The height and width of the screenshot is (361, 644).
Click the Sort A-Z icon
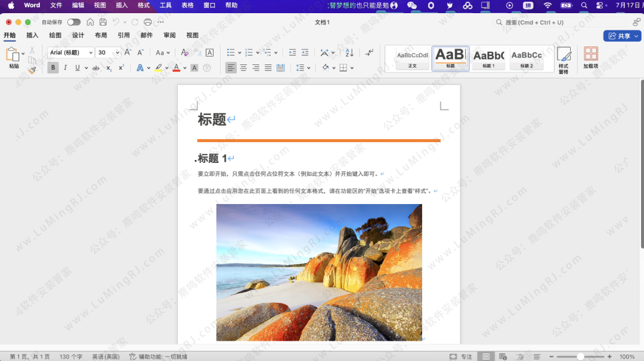349,53
